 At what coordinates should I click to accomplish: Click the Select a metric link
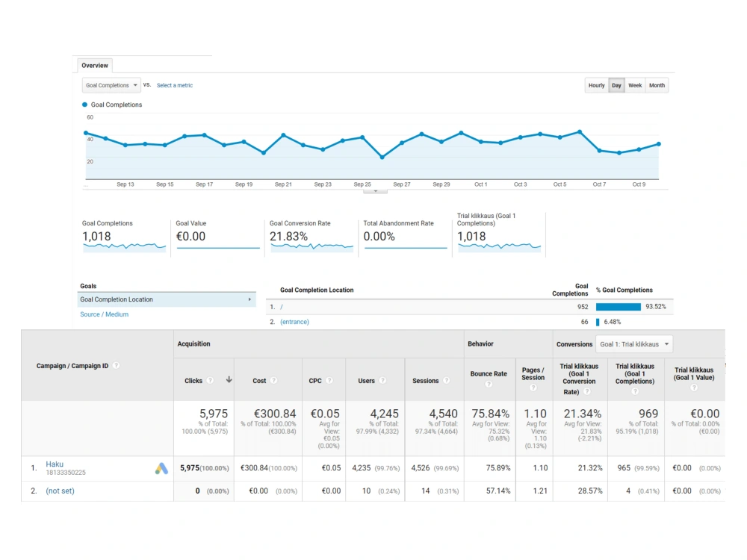pyautogui.click(x=174, y=85)
